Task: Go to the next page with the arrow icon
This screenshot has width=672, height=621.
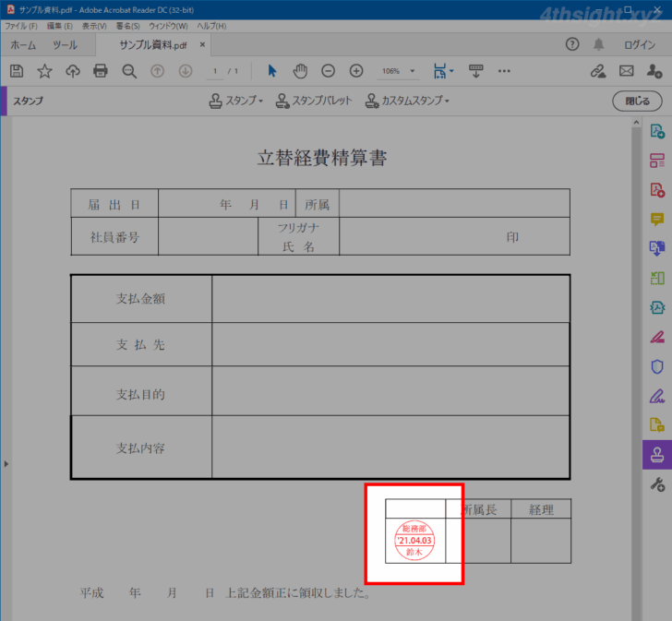Action: [186, 71]
